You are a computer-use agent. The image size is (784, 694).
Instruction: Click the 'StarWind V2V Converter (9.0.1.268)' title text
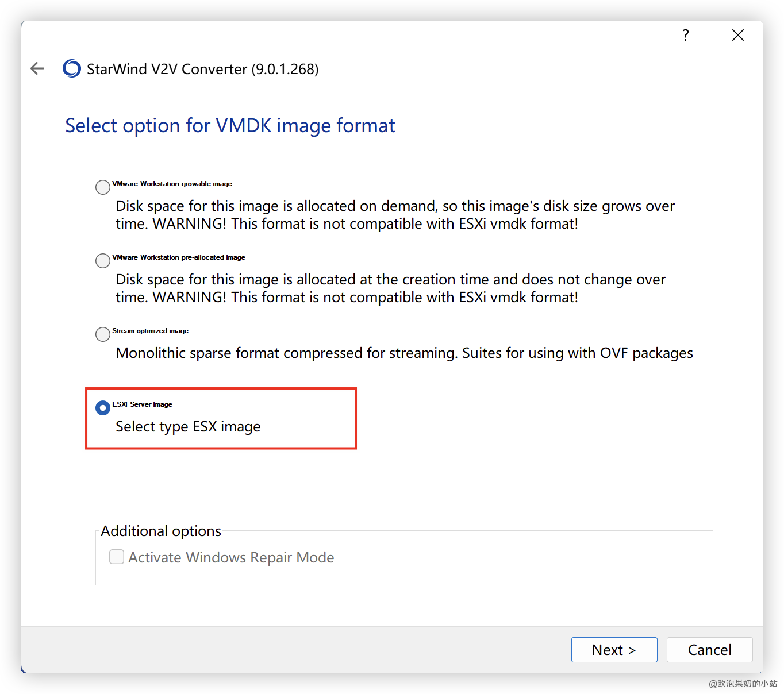(202, 70)
